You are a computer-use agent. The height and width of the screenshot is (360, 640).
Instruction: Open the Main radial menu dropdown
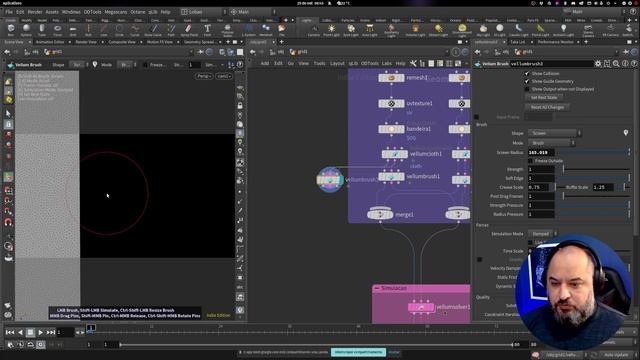[x=252, y=12]
